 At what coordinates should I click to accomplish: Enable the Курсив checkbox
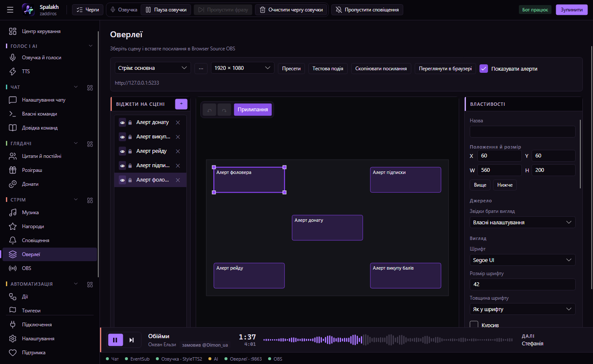(x=474, y=325)
